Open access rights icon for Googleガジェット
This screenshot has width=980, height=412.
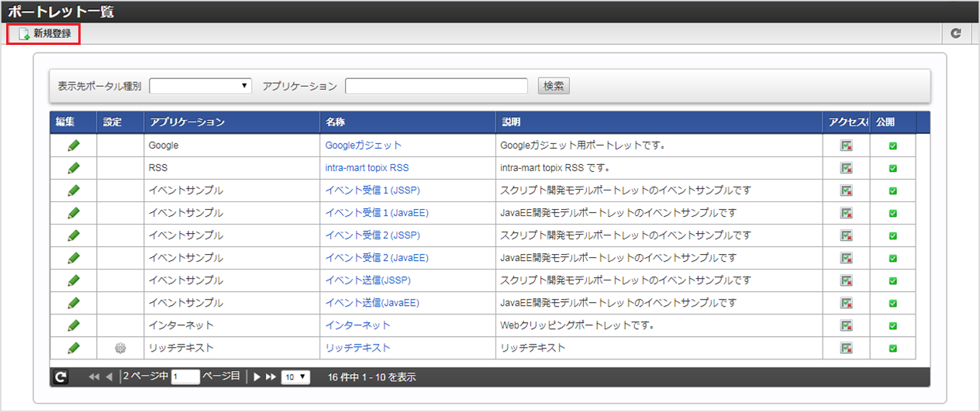846,146
